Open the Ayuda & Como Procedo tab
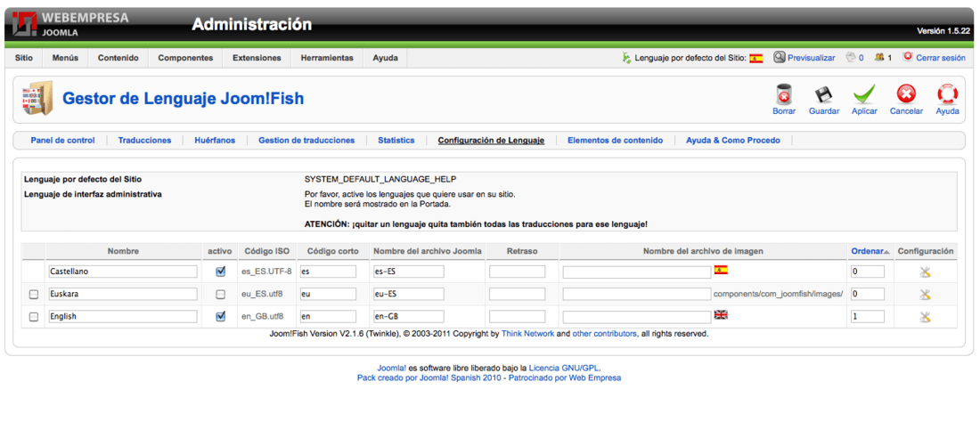The width and height of the screenshot is (980, 430). 733,141
